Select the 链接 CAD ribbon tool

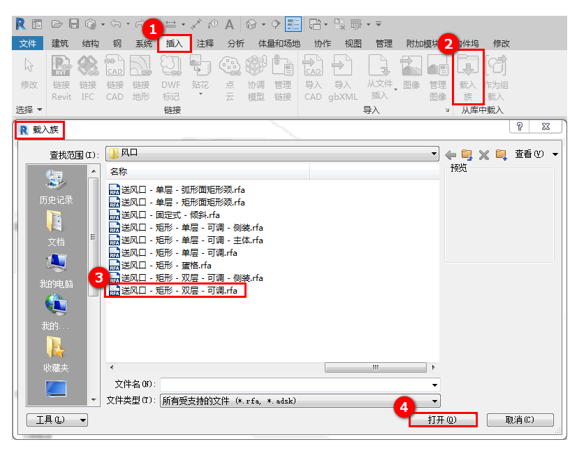(115, 78)
